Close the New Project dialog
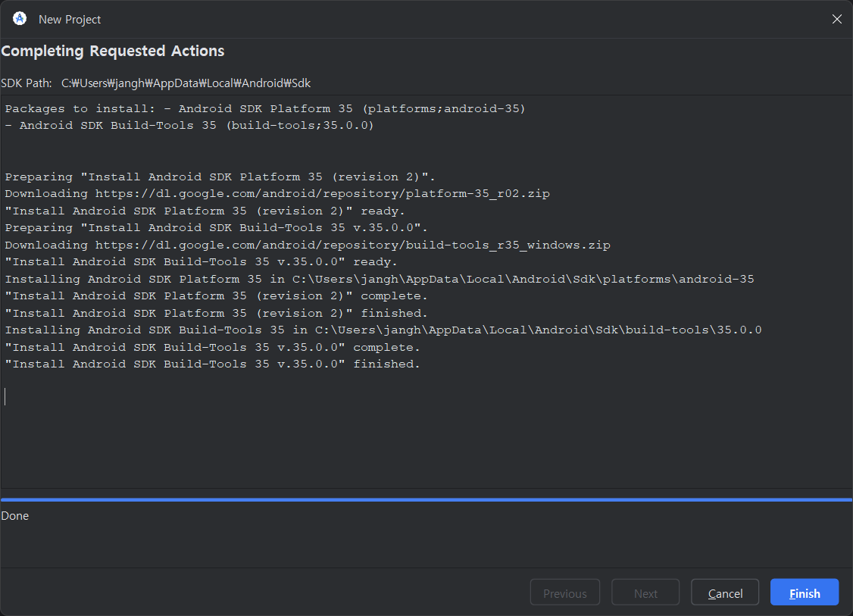The width and height of the screenshot is (853, 616). (x=836, y=19)
